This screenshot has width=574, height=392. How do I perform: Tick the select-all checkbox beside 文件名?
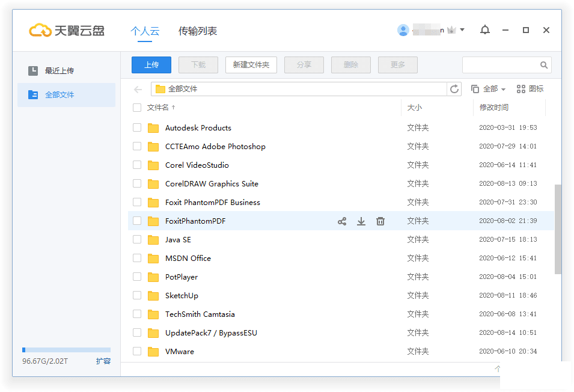(x=137, y=108)
